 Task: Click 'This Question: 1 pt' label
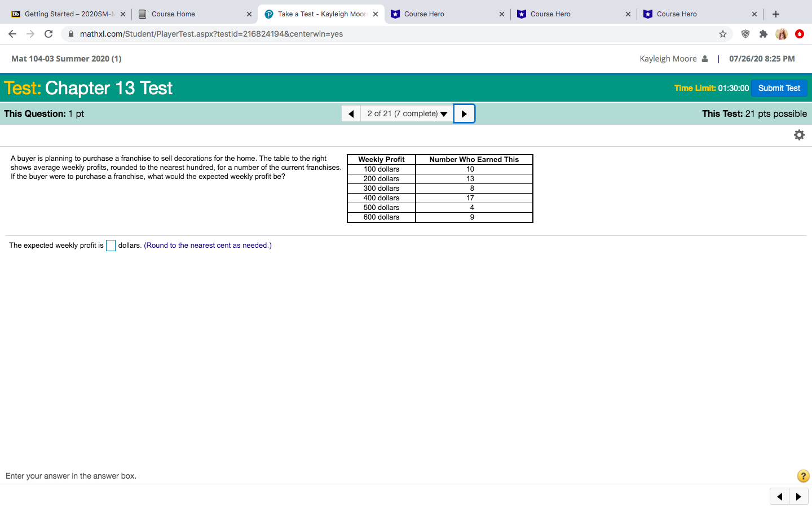tap(44, 113)
